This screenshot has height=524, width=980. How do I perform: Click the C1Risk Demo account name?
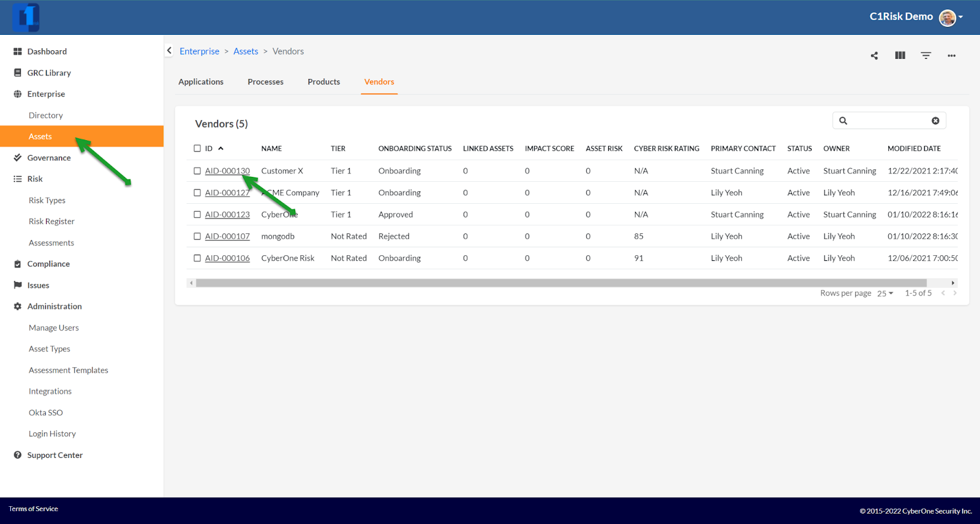point(901,17)
